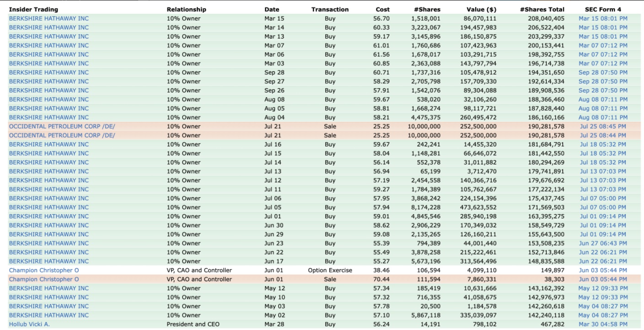
Task: Open SEC Form 4 filed Jul 25 08:45 PM
Action: pos(603,126)
